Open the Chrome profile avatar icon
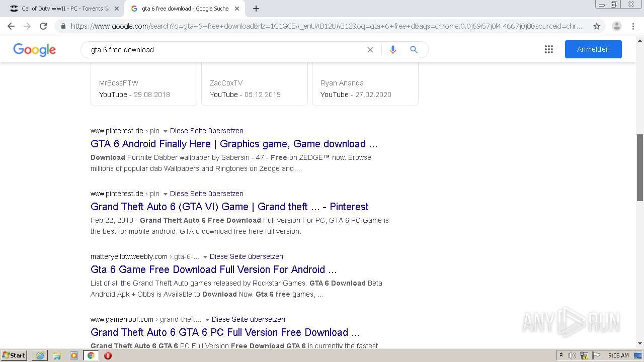This screenshot has height=362, width=644. 617,26
